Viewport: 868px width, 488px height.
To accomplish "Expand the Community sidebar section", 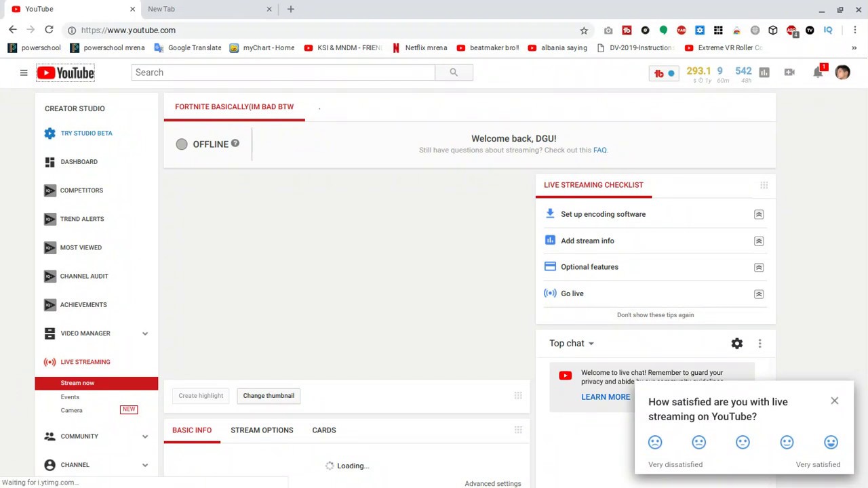I will tap(144, 436).
